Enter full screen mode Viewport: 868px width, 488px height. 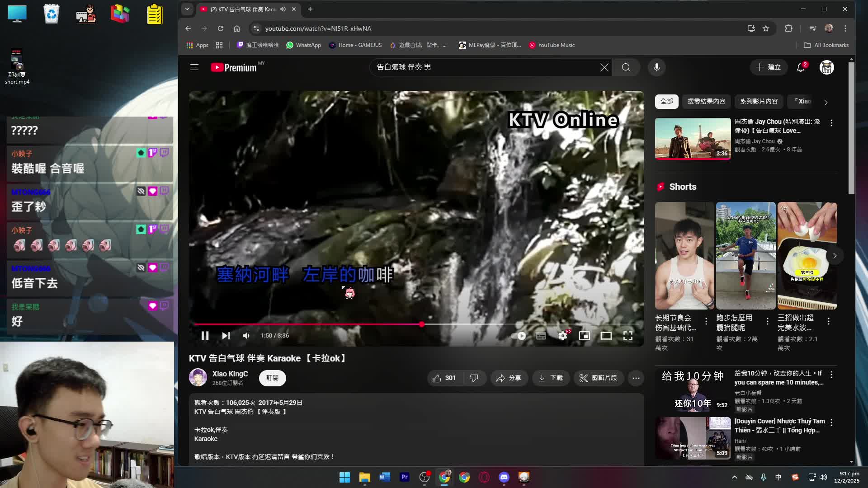pos(628,336)
